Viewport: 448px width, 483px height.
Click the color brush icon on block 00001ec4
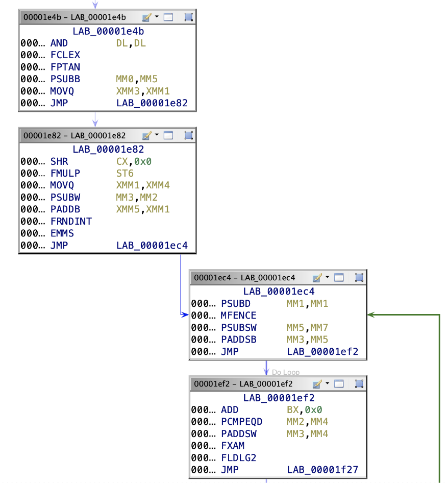point(317,278)
